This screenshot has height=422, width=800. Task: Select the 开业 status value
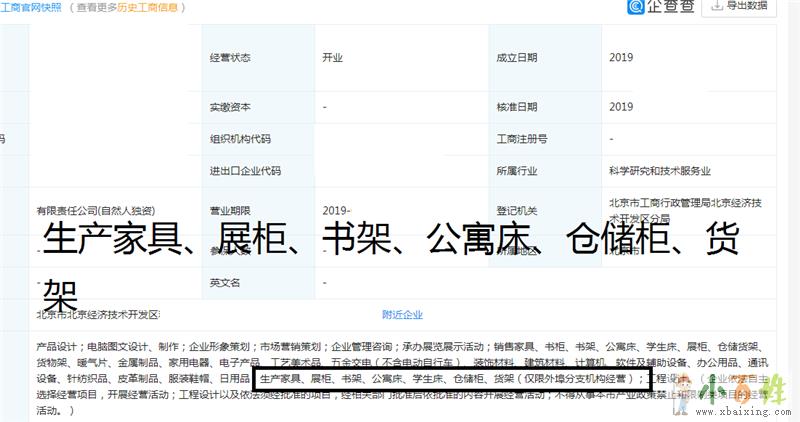[x=333, y=58]
